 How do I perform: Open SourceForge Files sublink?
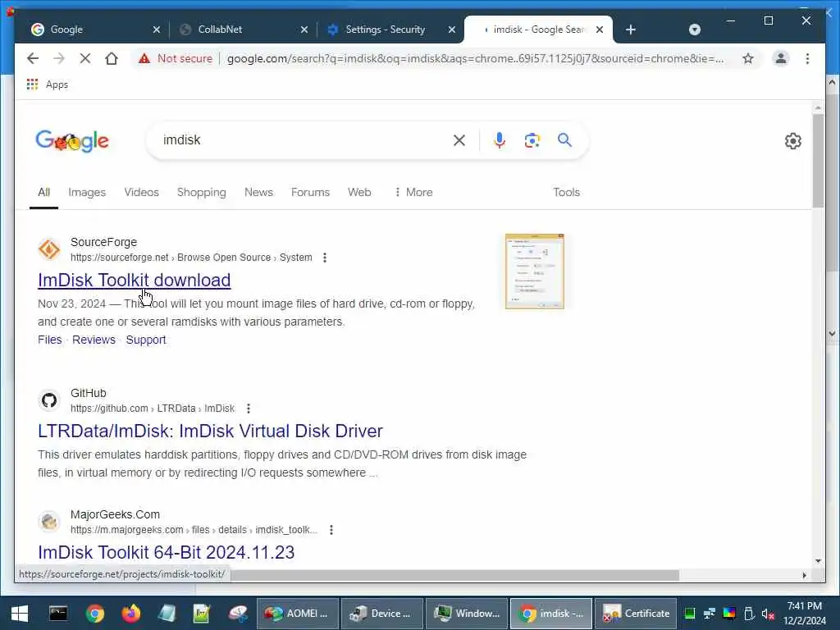[50, 340]
